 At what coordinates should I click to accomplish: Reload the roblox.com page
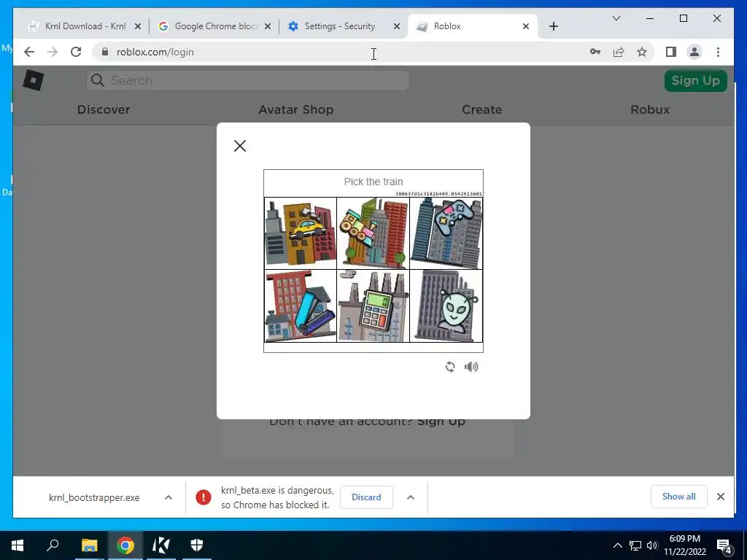click(x=76, y=52)
